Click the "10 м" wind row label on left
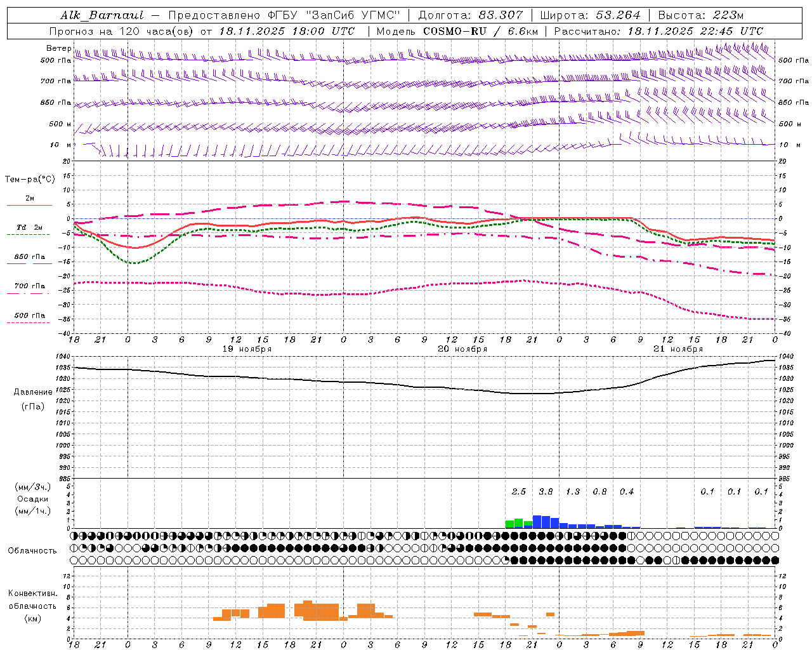 point(62,145)
